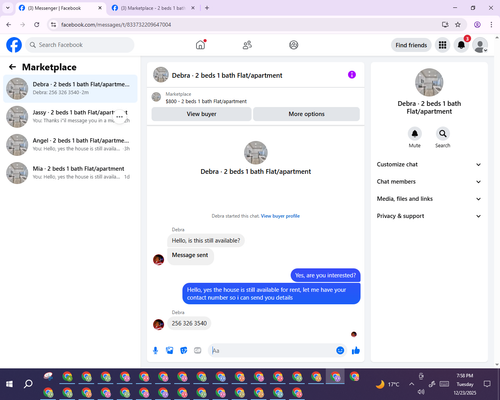The height and width of the screenshot is (400, 500).
Task: Open the notifications bell icon
Action: pyautogui.click(x=461, y=45)
